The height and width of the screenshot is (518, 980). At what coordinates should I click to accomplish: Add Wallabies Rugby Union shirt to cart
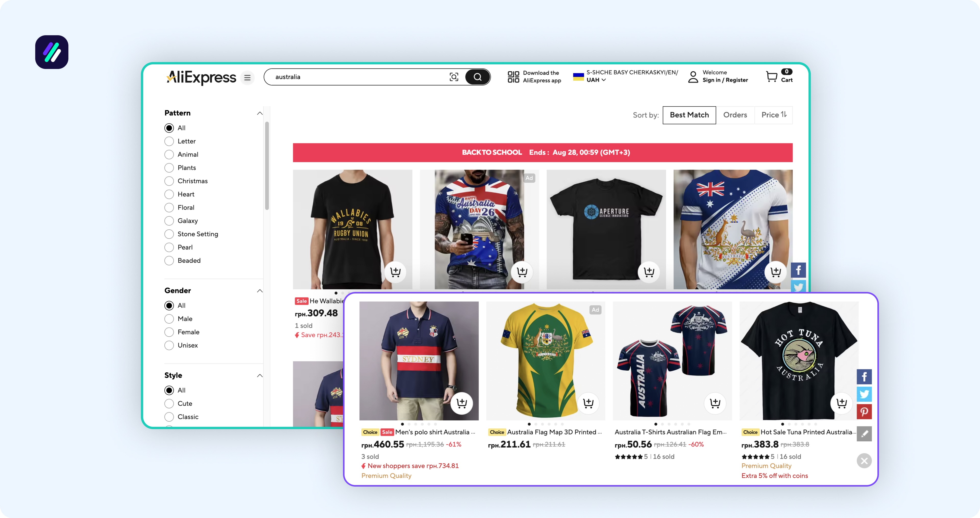(x=395, y=272)
